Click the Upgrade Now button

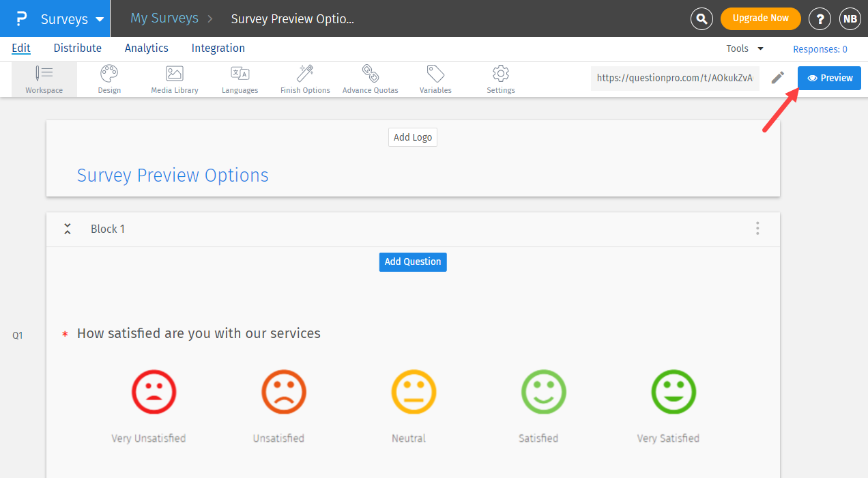pos(760,18)
